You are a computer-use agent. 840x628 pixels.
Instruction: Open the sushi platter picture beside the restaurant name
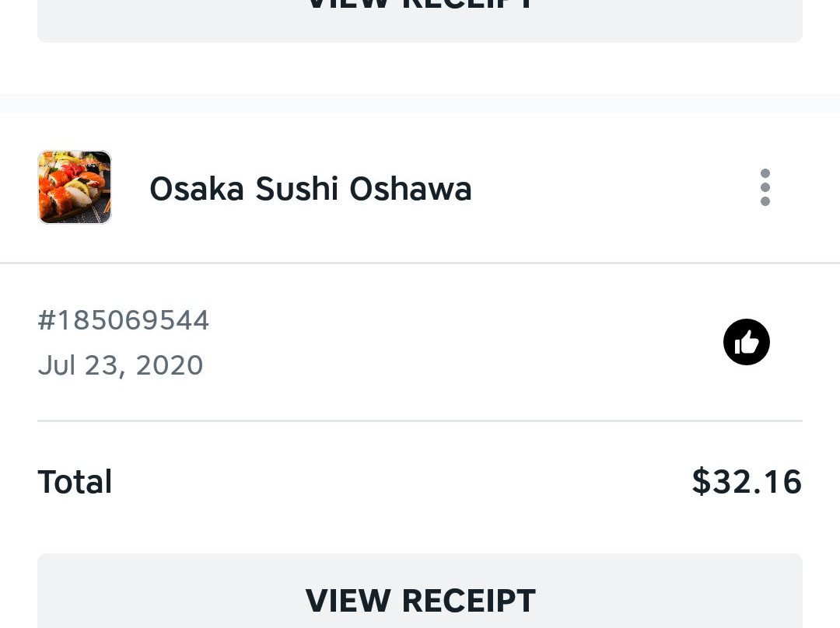tap(75, 187)
